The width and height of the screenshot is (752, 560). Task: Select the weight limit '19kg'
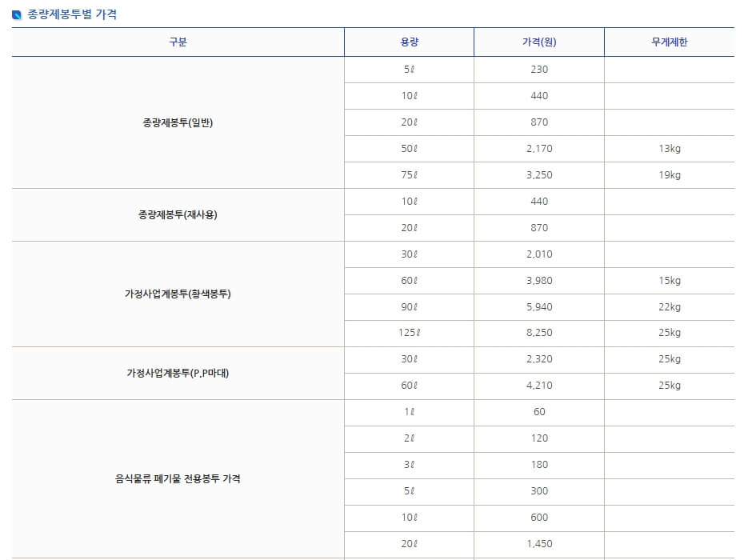tap(670, 175)
